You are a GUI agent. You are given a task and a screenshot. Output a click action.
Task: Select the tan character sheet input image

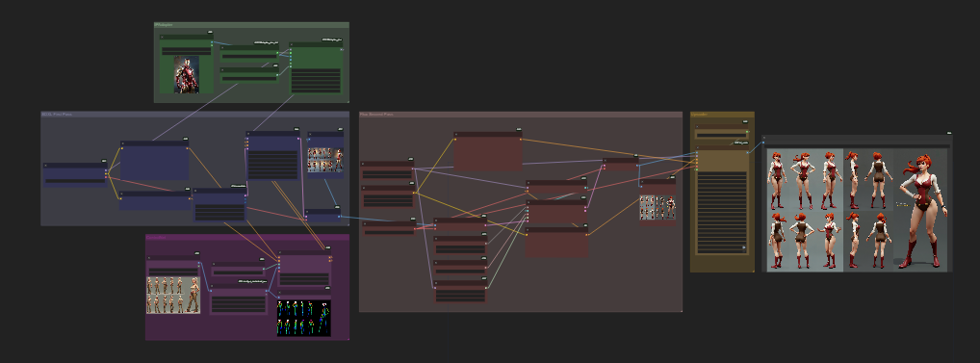[173, 295]
